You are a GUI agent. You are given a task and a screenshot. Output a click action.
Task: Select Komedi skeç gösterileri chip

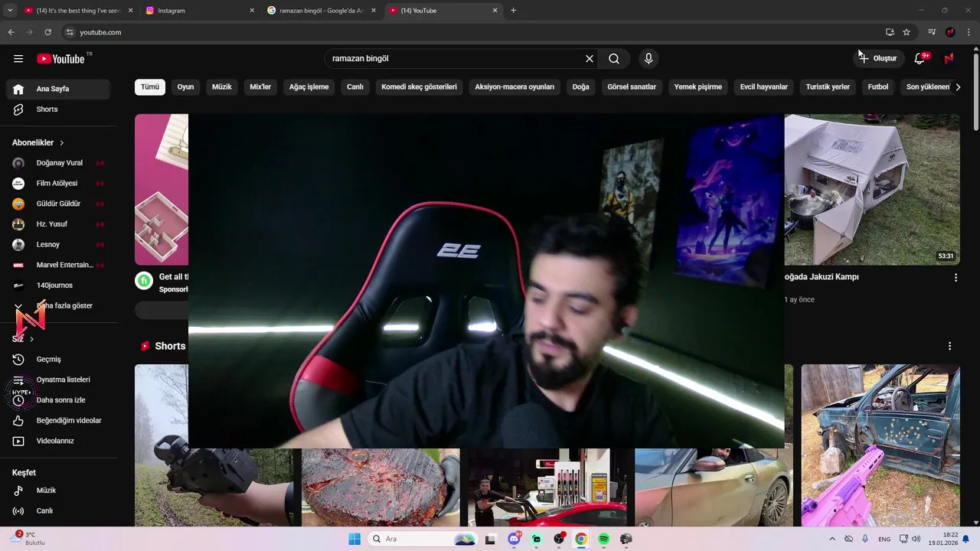pos(419,87)
